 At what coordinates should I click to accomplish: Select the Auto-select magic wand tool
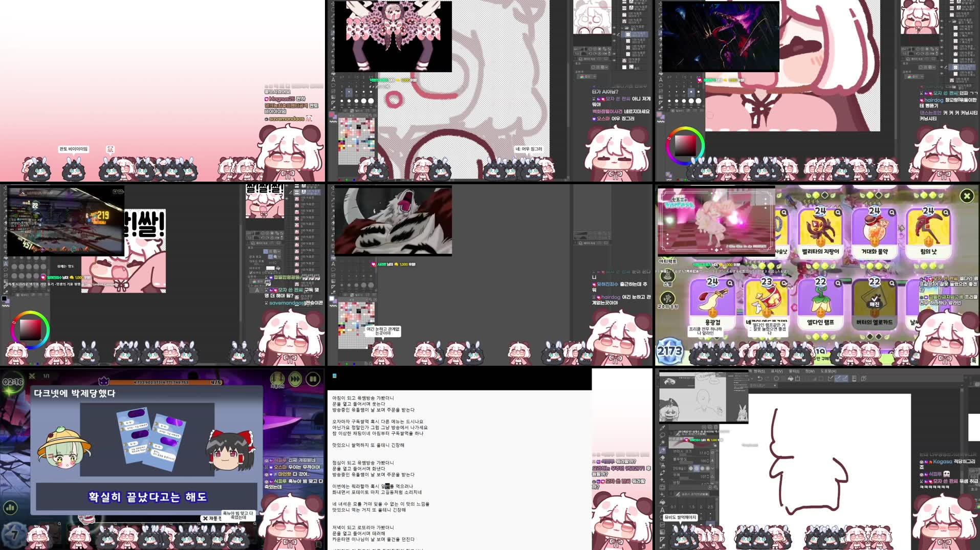[662, 441]
